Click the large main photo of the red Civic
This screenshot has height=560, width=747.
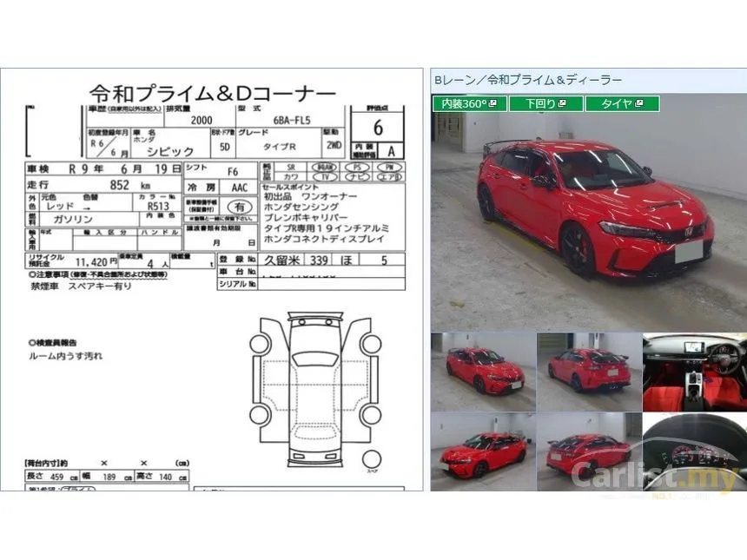pyautogui.click(x=589, y=213)
